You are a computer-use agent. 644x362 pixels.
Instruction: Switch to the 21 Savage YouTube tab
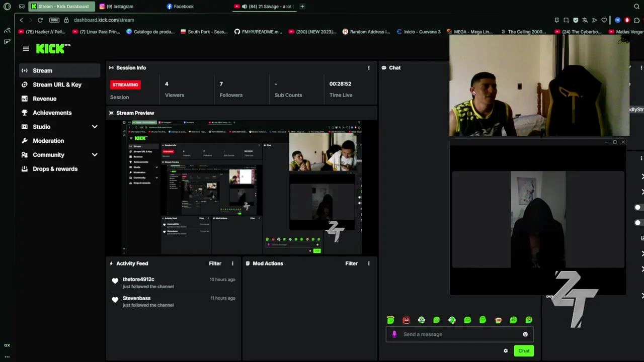[264, 7]
